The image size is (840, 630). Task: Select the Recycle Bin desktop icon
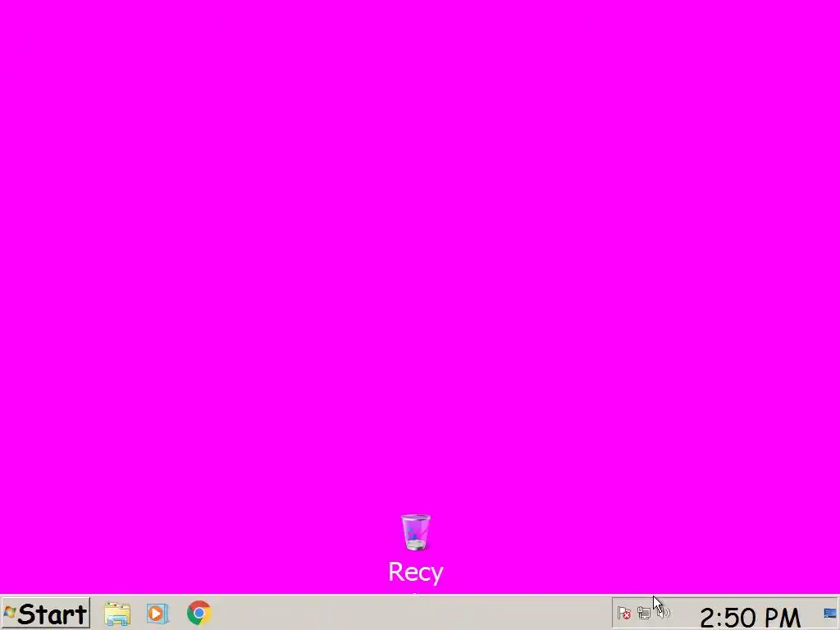[416, 532]
